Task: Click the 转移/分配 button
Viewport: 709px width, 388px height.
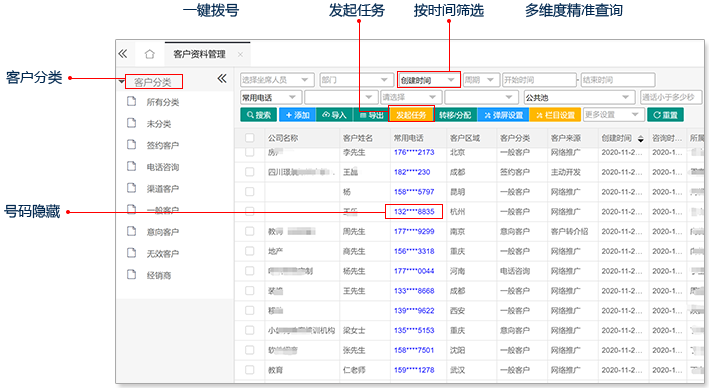Action: tap(455, 115)
